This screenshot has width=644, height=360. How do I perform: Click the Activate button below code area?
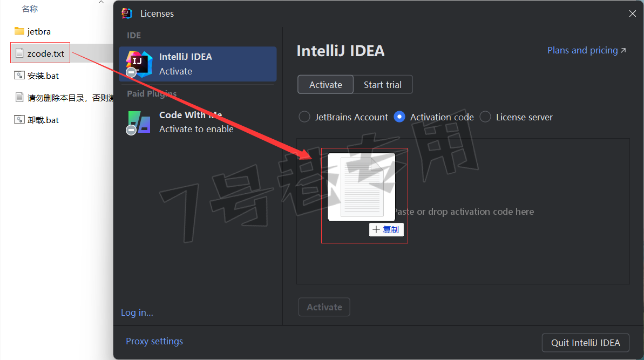324,307
